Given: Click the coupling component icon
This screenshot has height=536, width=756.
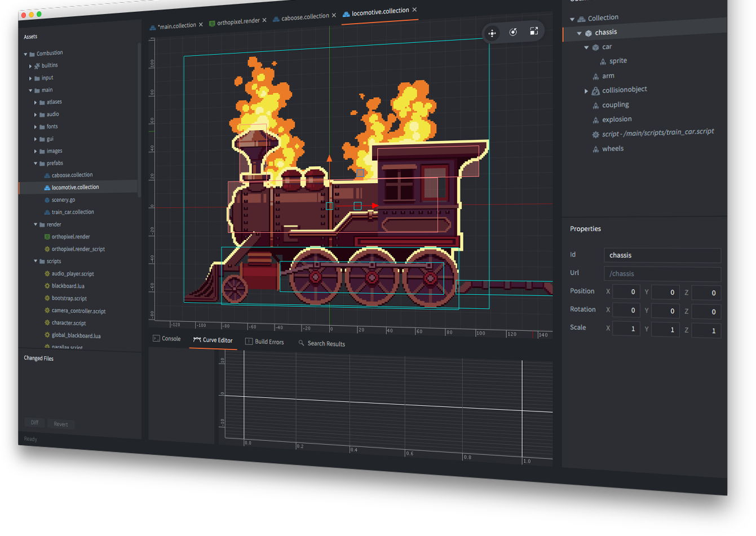Looking at the screenshot, I should [595, 105].
